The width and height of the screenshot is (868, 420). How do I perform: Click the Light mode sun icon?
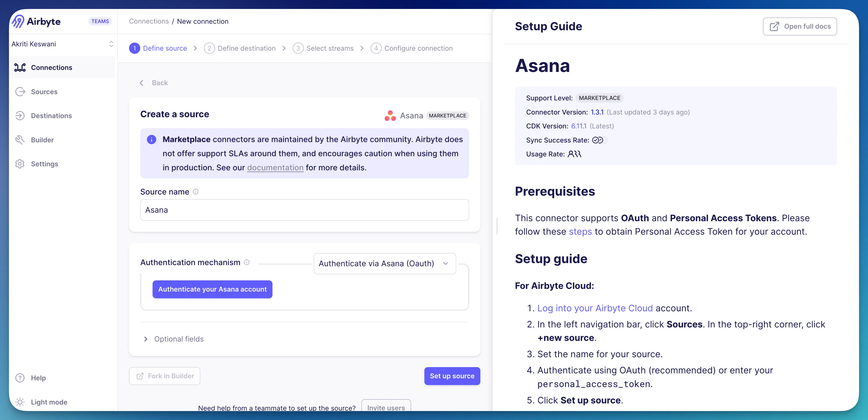(x=20, y=402)
